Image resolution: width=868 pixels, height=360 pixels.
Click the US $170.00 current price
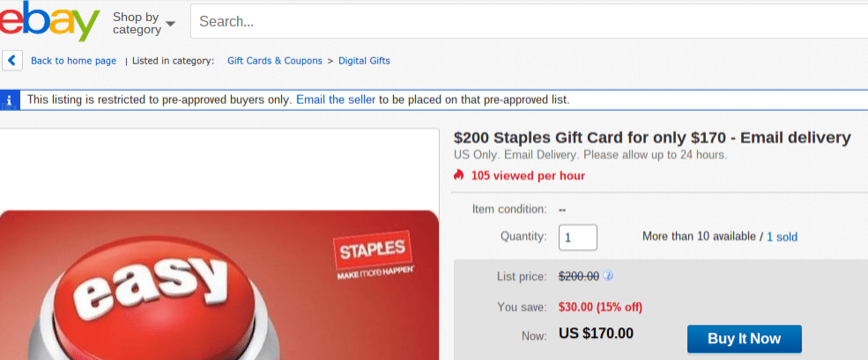596,334
